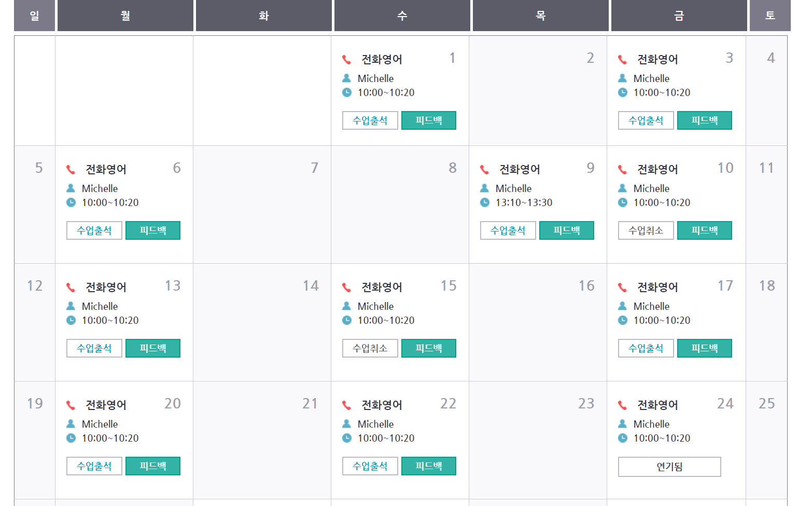Click 수업취소 button on day 10
Screen dimensions: 812x506
[646, 230]
